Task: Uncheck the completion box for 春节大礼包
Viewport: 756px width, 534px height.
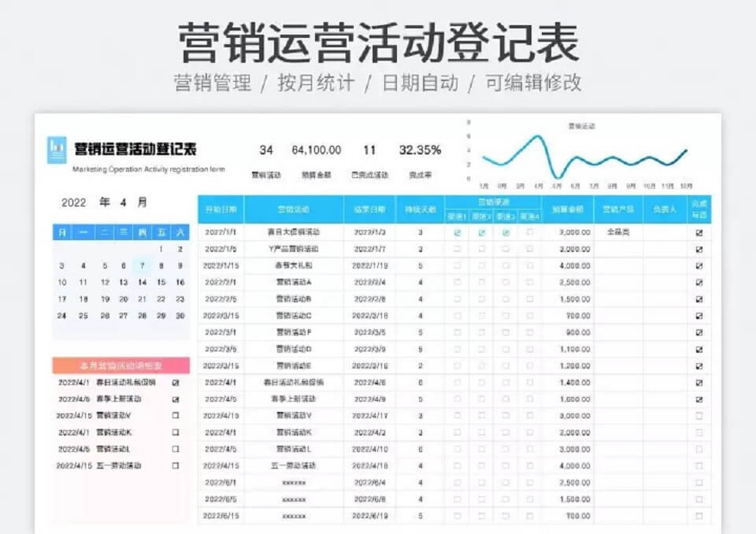Action: (699, 265)
